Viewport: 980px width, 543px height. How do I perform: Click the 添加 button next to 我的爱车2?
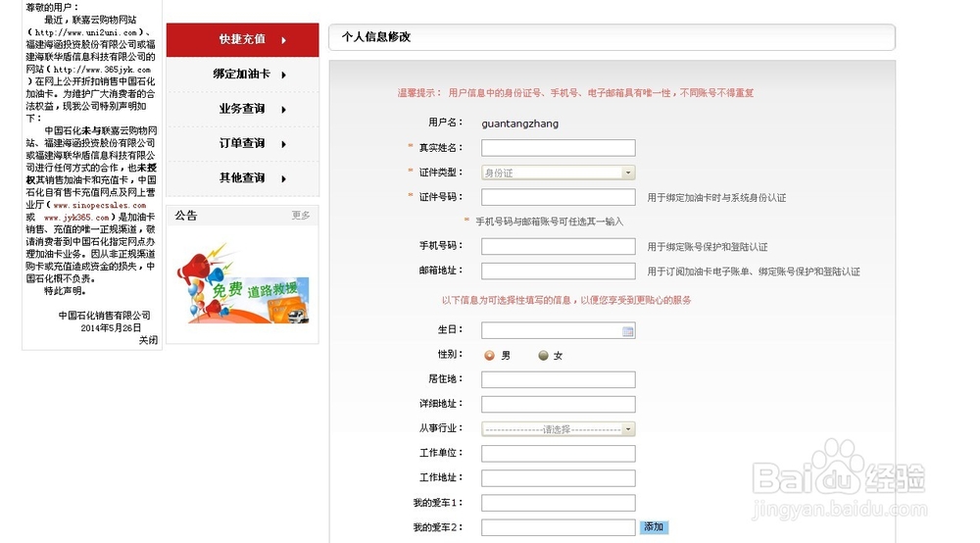654,527
